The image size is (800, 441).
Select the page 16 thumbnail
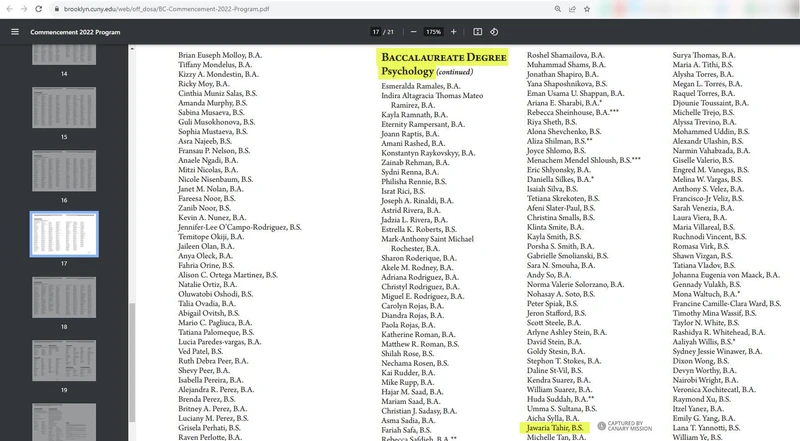pyautogui.click(x=64, y=173)
